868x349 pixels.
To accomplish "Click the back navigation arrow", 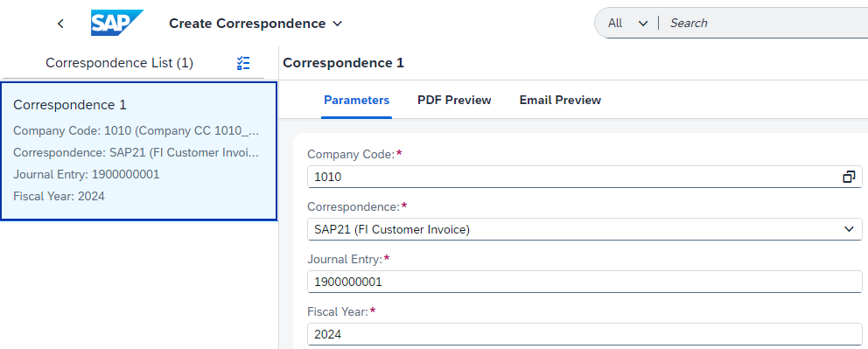I will [x=61, y=24].
